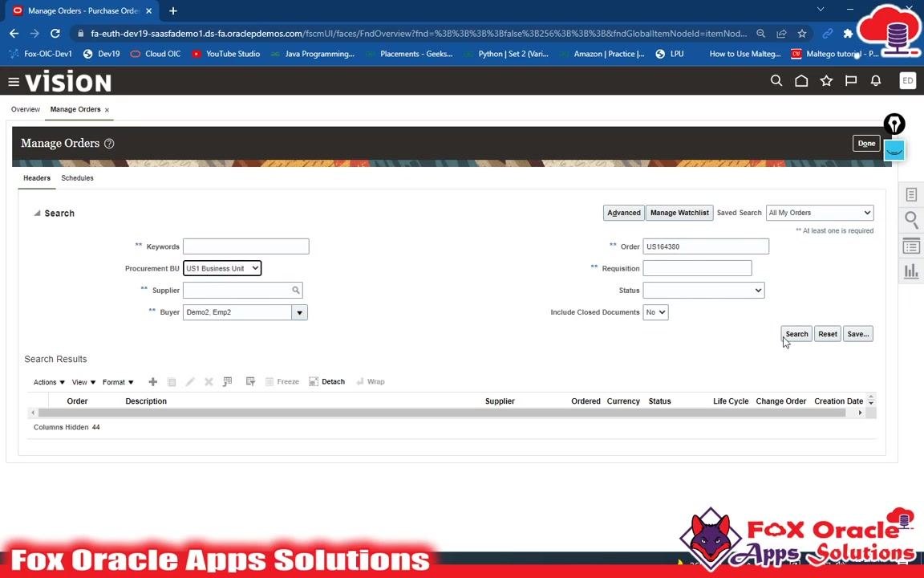924x578 pixels.
Task: Open the Dev19 bookmark
Action: (x=101, y=54)
